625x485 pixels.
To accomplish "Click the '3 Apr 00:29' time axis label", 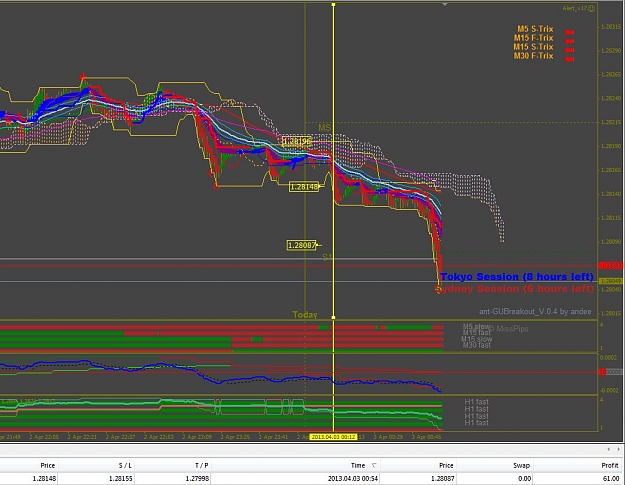I will 388,437.
